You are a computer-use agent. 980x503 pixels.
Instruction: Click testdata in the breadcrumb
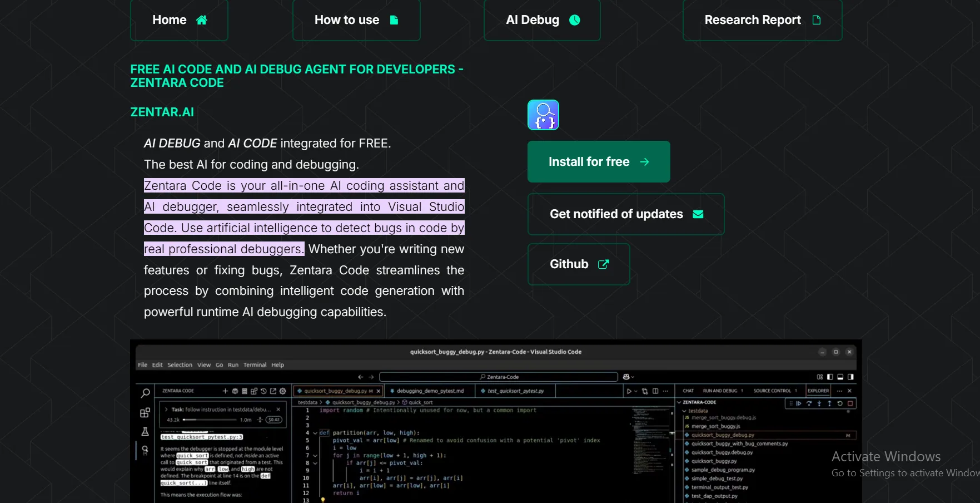307,402
